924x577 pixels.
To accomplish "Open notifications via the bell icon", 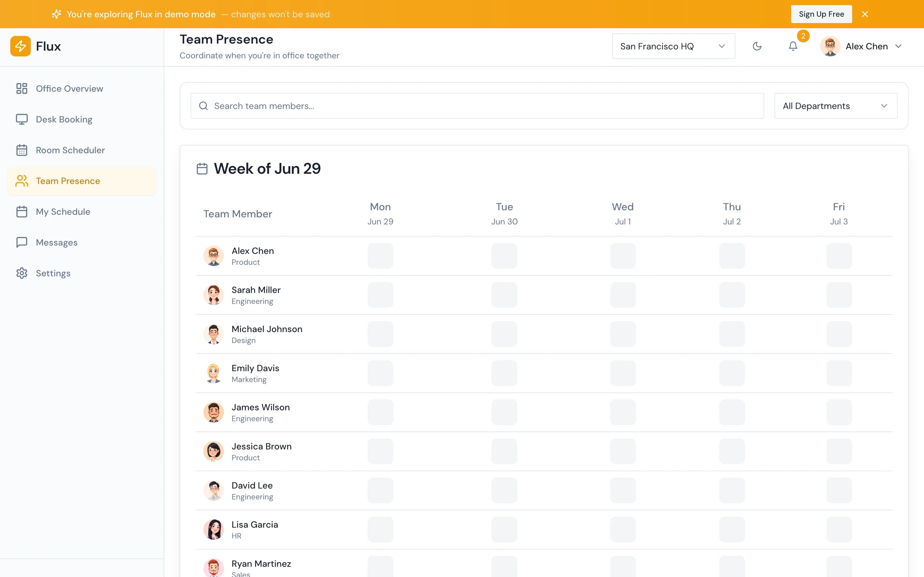I will 793,46.
